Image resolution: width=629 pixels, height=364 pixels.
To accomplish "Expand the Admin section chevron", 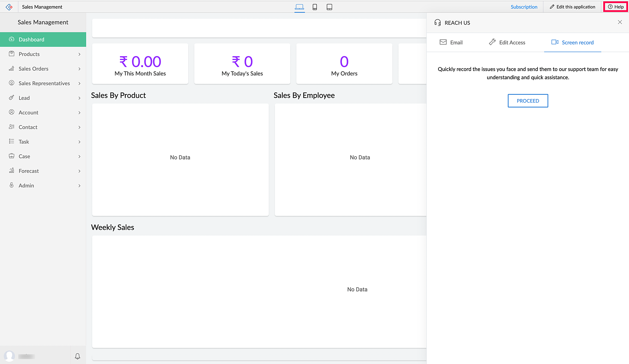I will (x=79, y=186).
